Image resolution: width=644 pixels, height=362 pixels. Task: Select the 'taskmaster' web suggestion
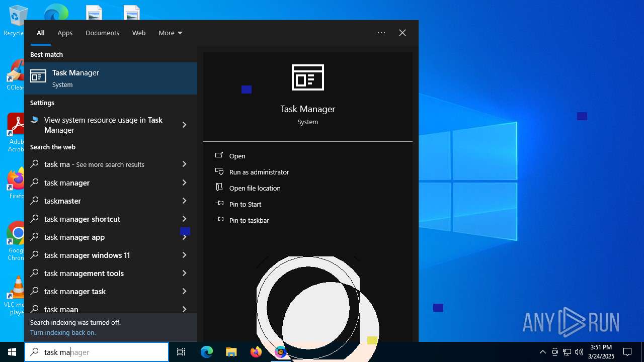point(99,201)
